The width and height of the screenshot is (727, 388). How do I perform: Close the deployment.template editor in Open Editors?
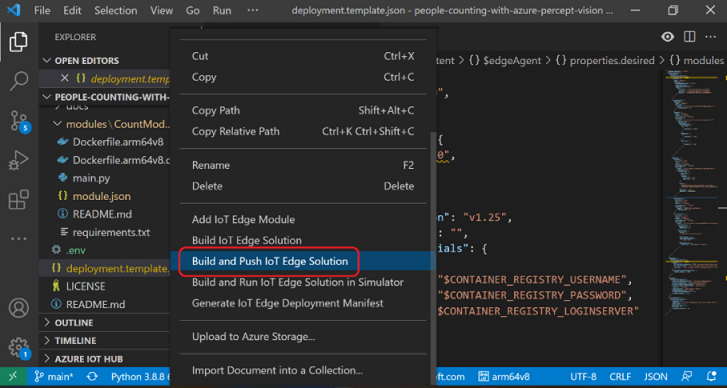pos(65,78)
